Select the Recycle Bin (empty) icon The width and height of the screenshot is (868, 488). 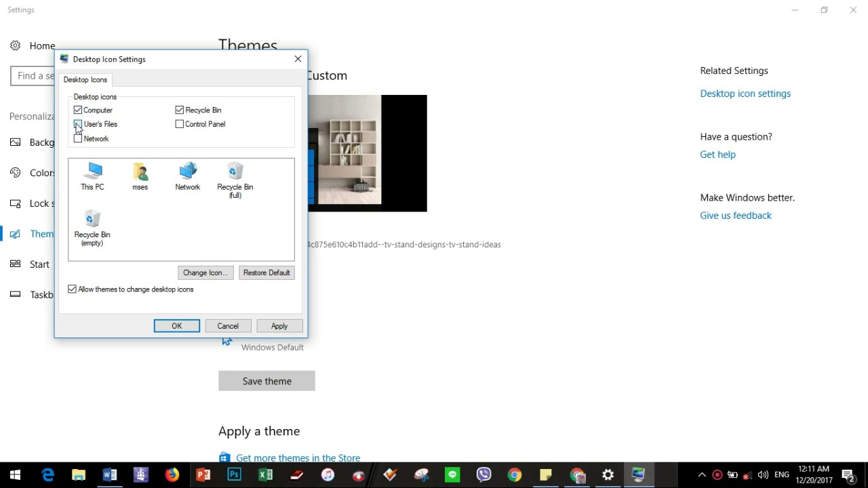tap(92, 228)
